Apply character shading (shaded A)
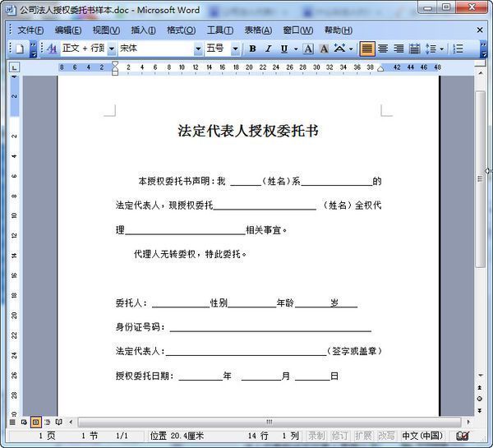Image resolution: width=493 pixels, height=448 pixels. pyautogui.click(x=324, y=48)
